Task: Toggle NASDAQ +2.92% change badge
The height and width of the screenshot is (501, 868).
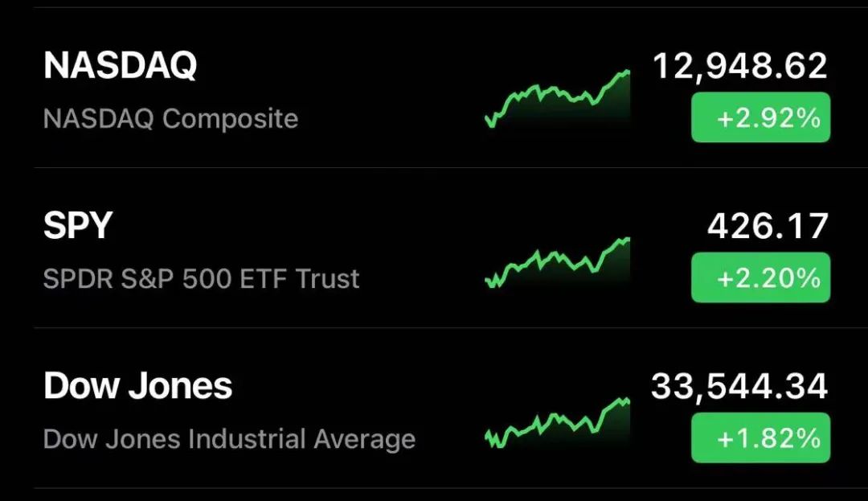Action: click(x=760, y=119)
